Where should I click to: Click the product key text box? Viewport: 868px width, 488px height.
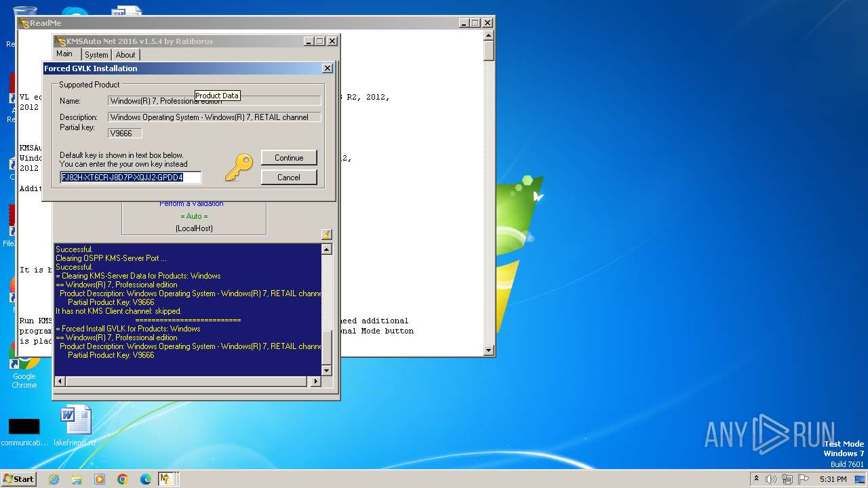pyautogui.click(x=131, y=178)
